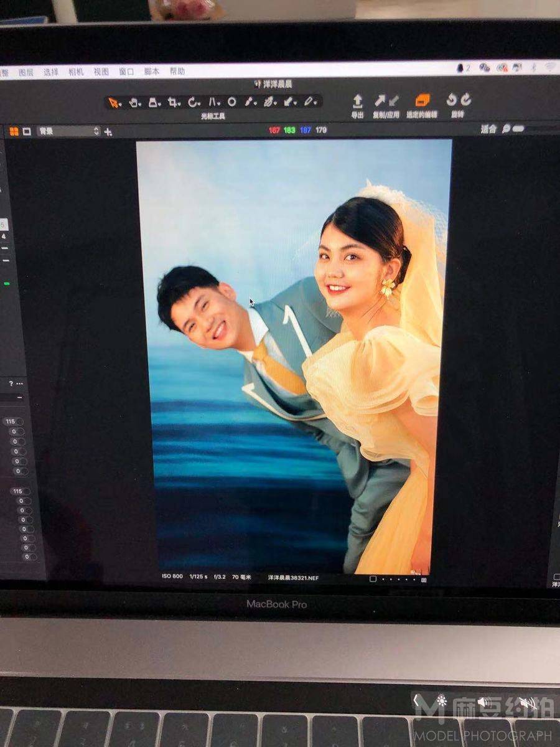Open the 选择 menu
The width and height of the screenshot is (560, 747).
pyautogui.click(x=51, y=72)
